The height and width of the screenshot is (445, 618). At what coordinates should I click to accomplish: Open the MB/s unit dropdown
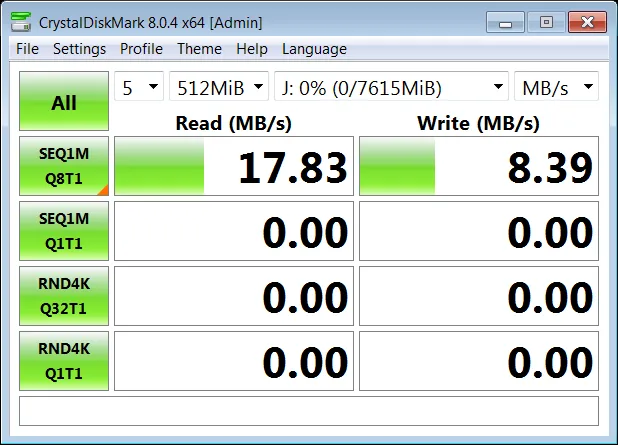[x=557, y=86]
